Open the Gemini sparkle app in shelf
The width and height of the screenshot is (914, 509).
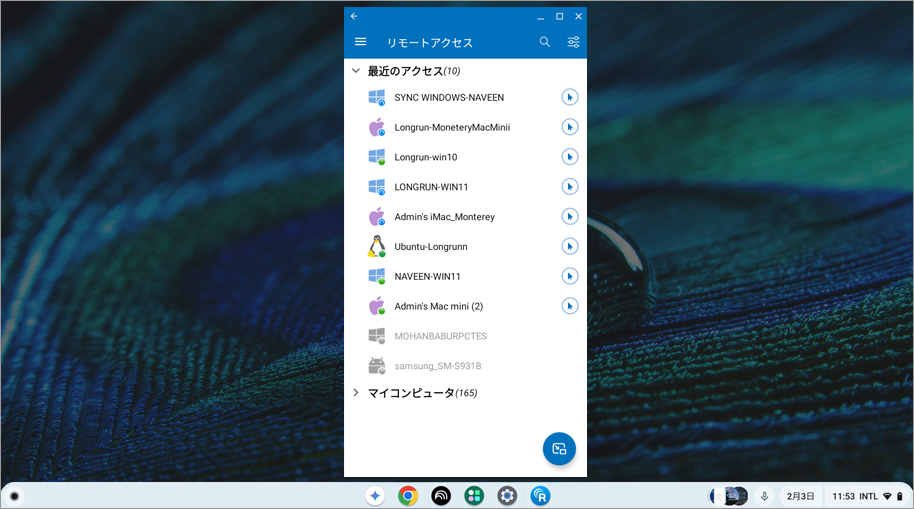(x=375, y=496)
